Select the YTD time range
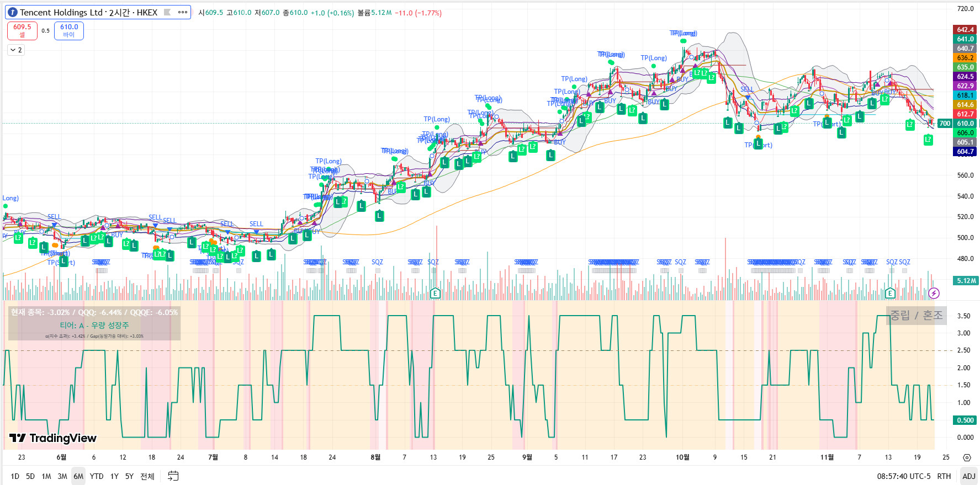This screenshot has width=980, height=485. pyautogui.click(x=97, y=476)
